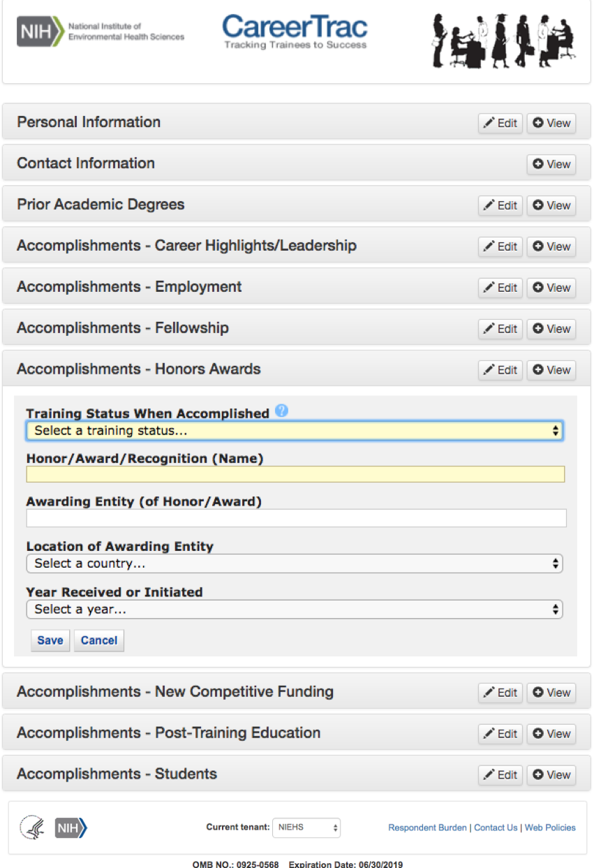Viewport: 594px width, 868px height.
Task: Open the Respondent Burden link
Action: point(427,827)
